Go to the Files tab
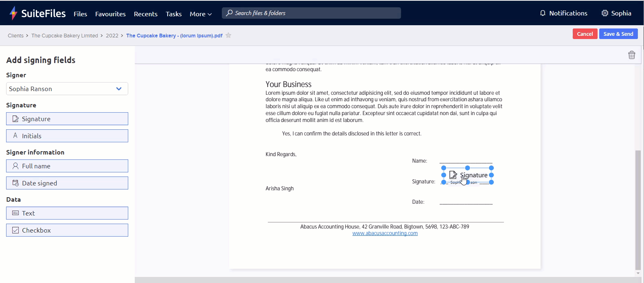This screenshot has width=644, height=283. click(x=80, y=14)
